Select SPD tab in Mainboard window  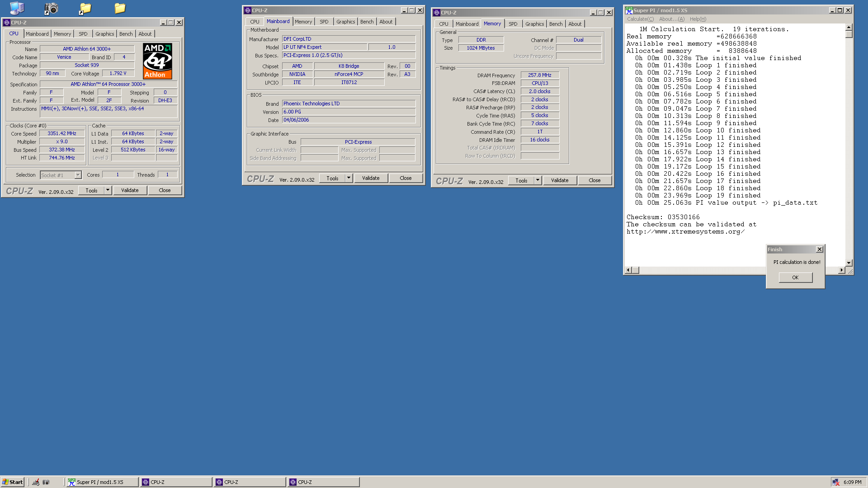pyautogui.click(x=324, y=22)
